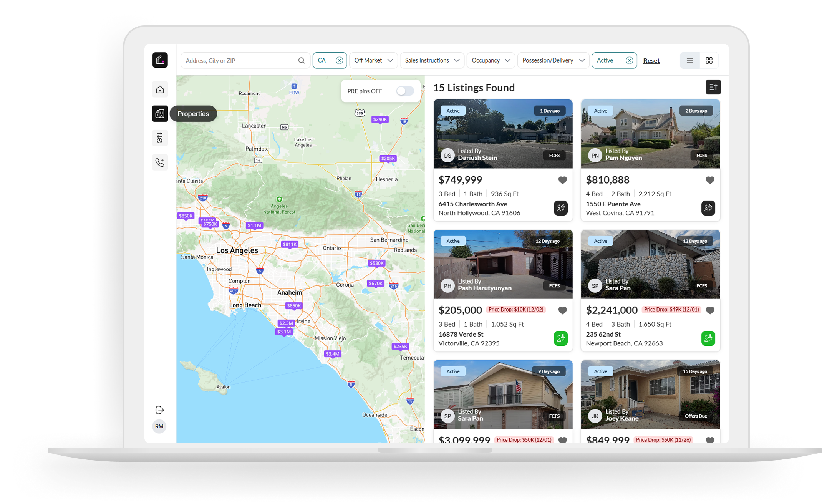The image size is (822, 504).
Task: Favorite the $749,999 listing
Action: pyautogui.click(x=563, y=180)
